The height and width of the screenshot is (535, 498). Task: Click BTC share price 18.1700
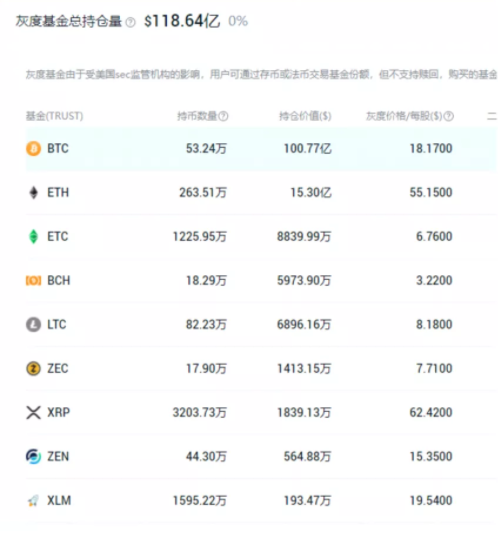[x=431, y=148]
